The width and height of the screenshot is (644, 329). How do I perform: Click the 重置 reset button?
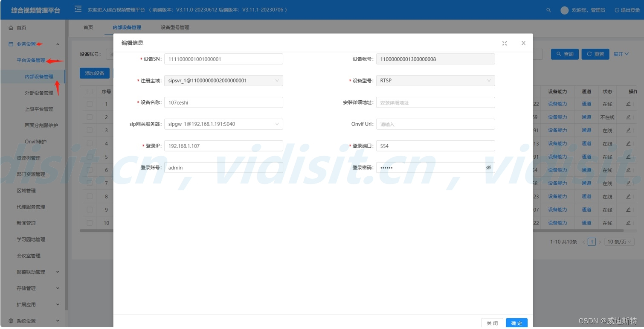[x=595, y=54]
